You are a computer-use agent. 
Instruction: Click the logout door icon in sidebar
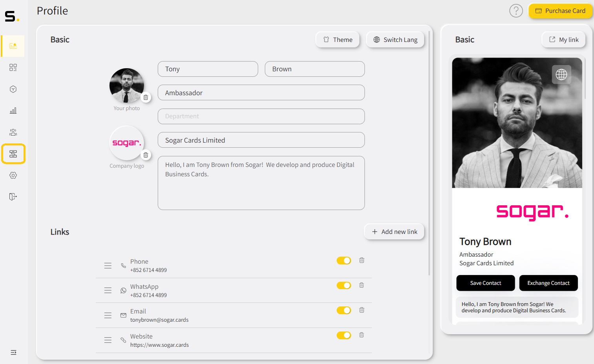click(13, 196)
